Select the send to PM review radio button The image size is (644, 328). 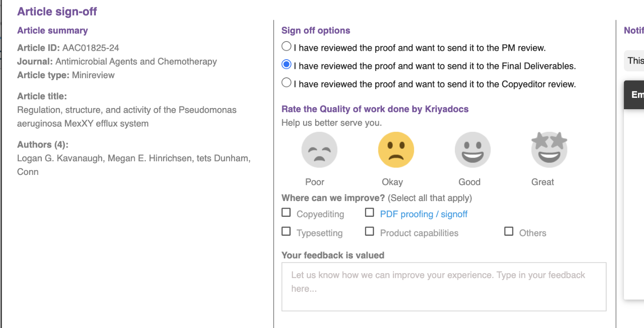(287, 46)
